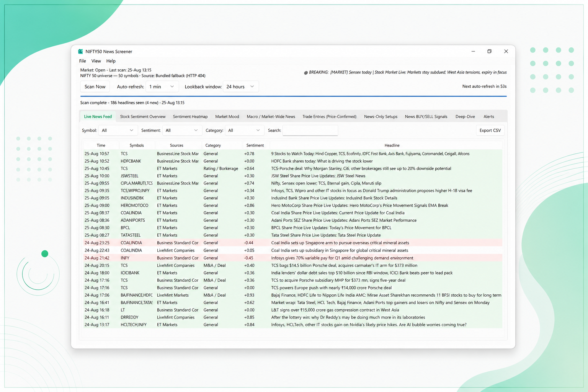Viewport: 588px width, 392px height.
Task: Click 'TCS powers Europe push' headline
Action: click(x=331, y=288)
